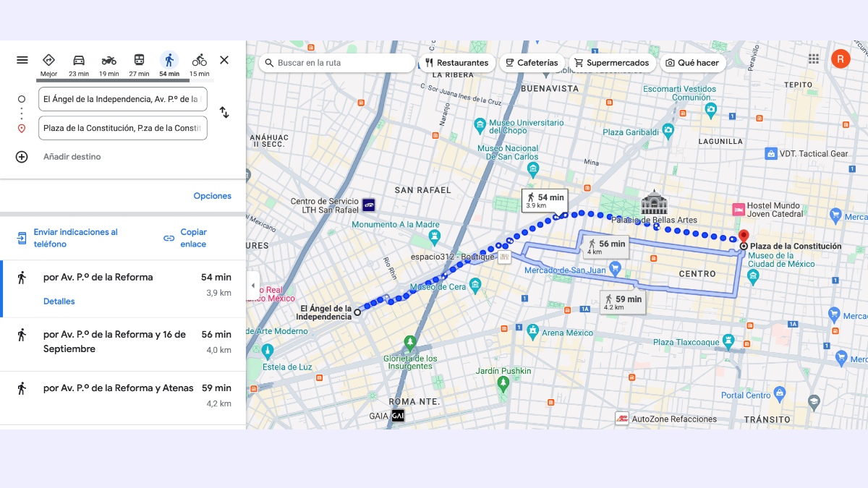Select the walking travel mode icon

pos(169,59)
